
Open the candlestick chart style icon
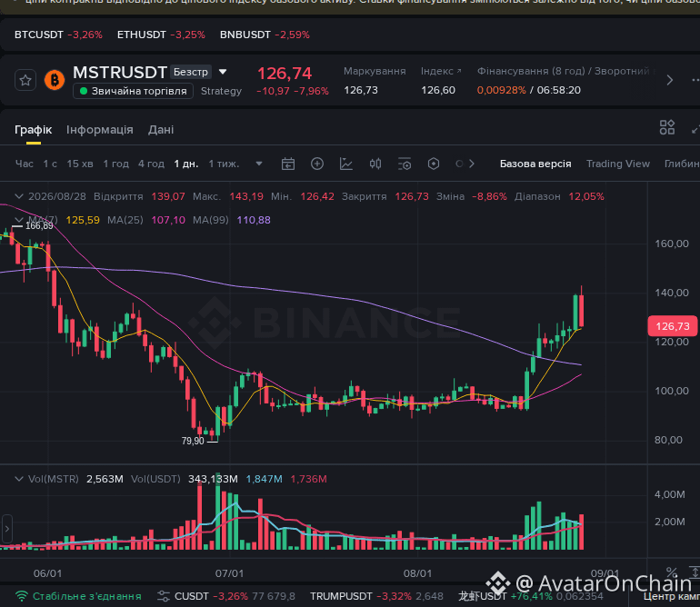375,164
